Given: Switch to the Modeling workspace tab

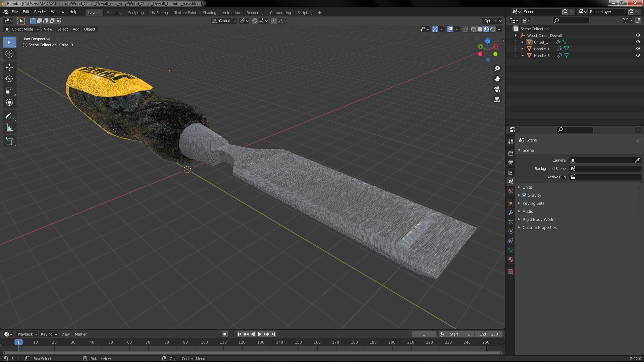Looking at the screenshot, I should 114,13.
